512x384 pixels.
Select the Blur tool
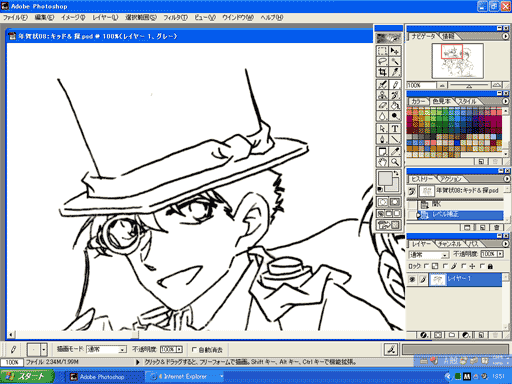(382, 116)
